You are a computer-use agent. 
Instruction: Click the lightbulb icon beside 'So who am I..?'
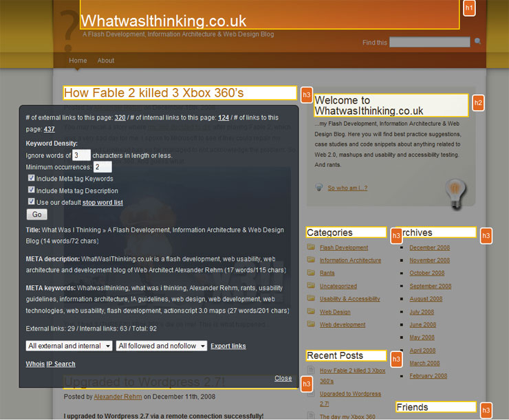pyautogui.click(x=318, y=187)
